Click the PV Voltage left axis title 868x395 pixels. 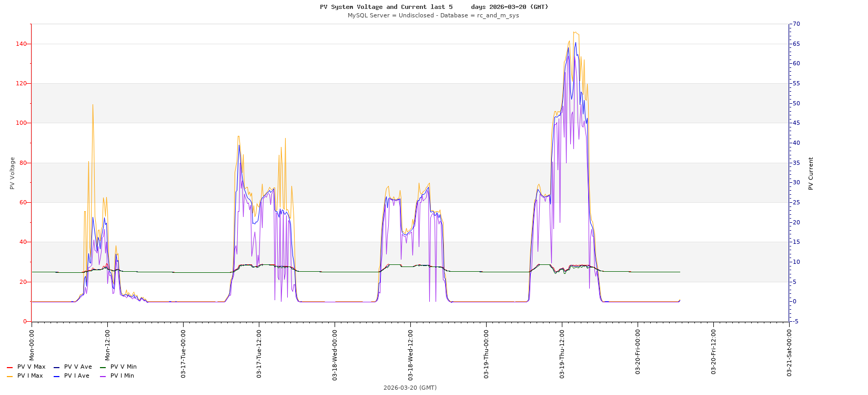tap(13, 173)
